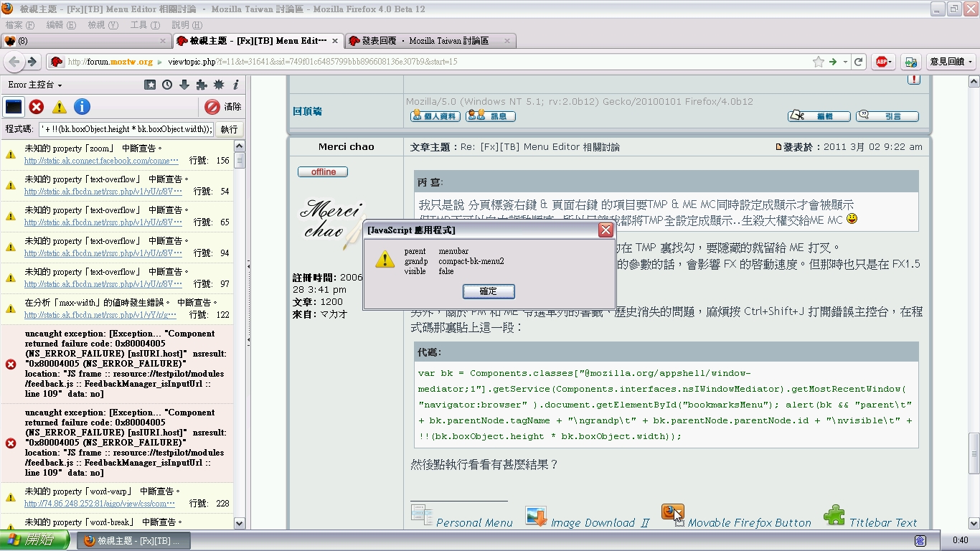Run the code with 執行 button

click(x=229, y=129)
